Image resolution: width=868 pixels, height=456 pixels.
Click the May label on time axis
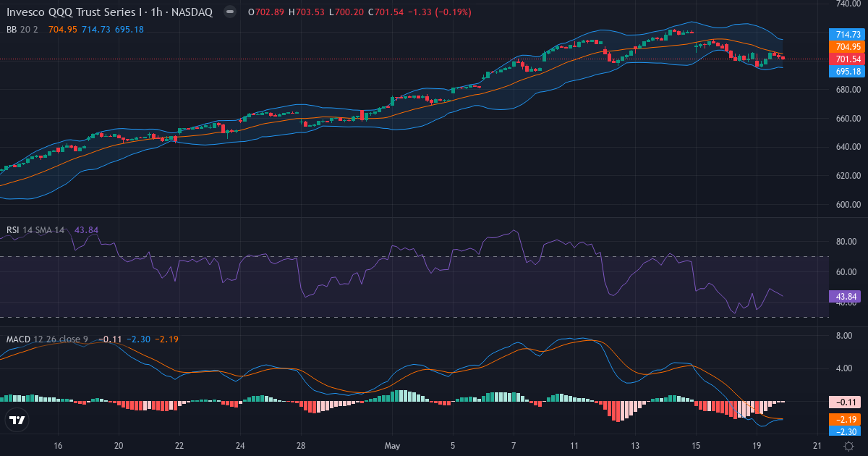pos(393,446)
